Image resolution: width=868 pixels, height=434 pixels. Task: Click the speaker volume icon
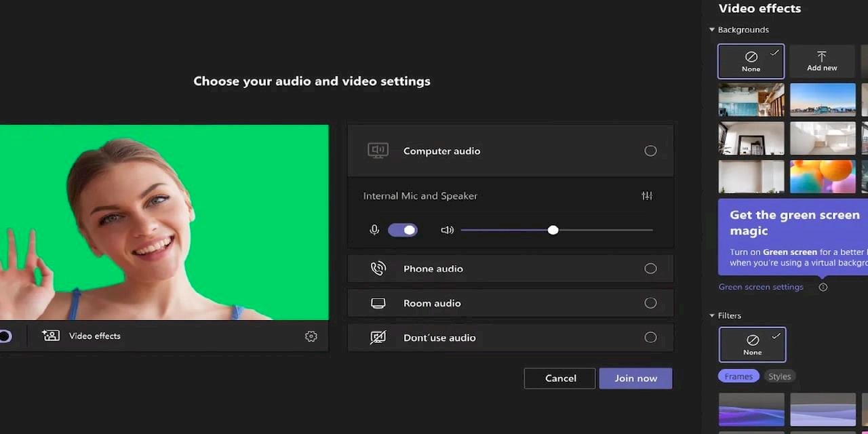447,230
